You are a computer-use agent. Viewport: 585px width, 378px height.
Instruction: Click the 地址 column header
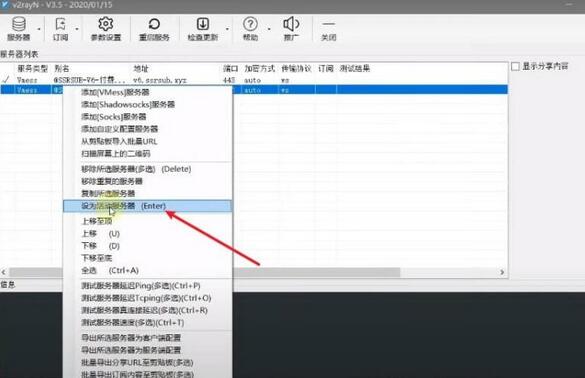coord(141,69)
